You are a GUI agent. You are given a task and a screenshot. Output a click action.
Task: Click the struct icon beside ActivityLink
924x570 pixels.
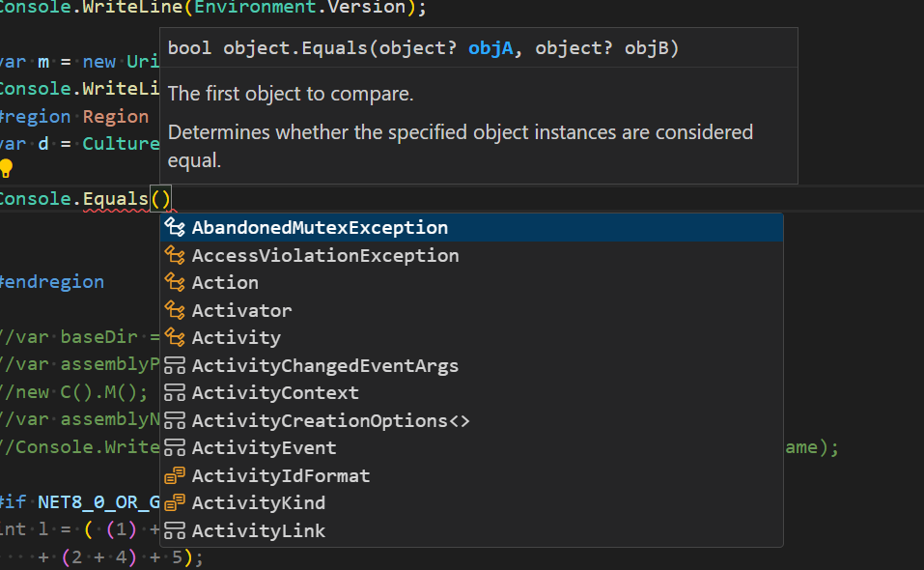(x=177, y=530)
